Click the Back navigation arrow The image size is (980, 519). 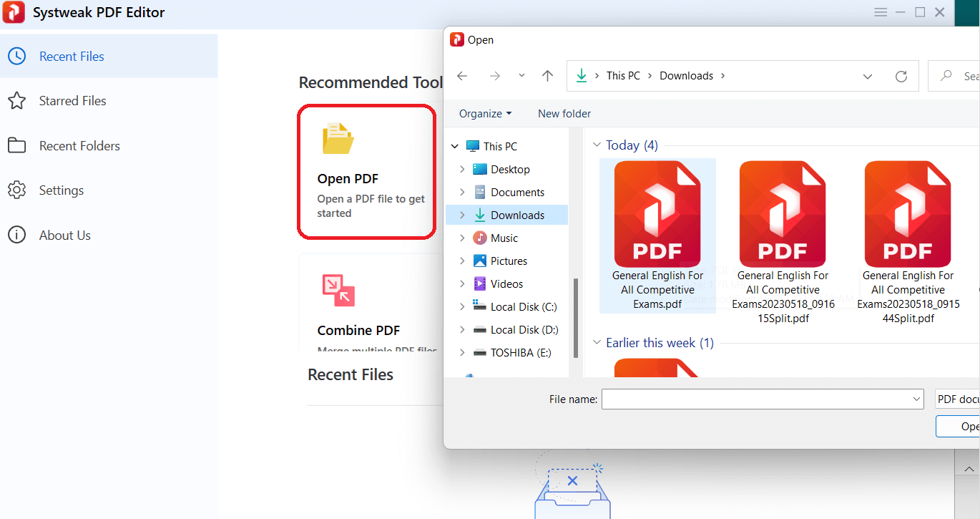(x=462, y=76)
